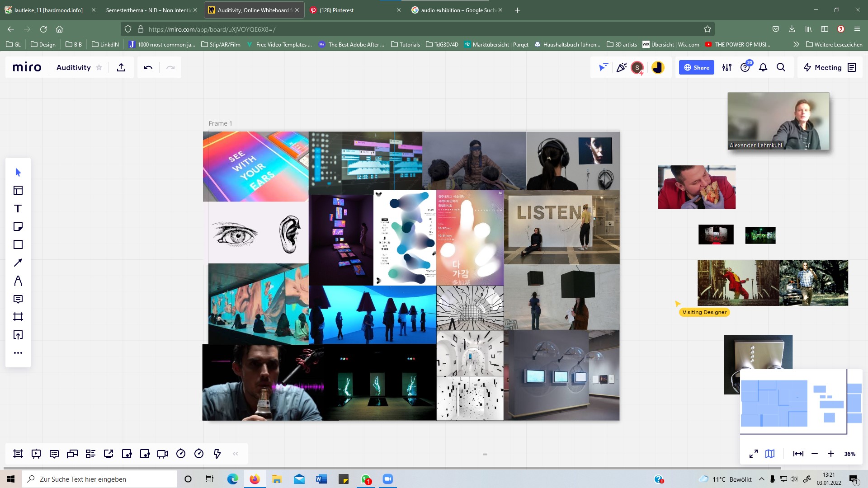Open the timer tool in bottom toolbar
868x488 pixels.
click(x=181, y=454)
